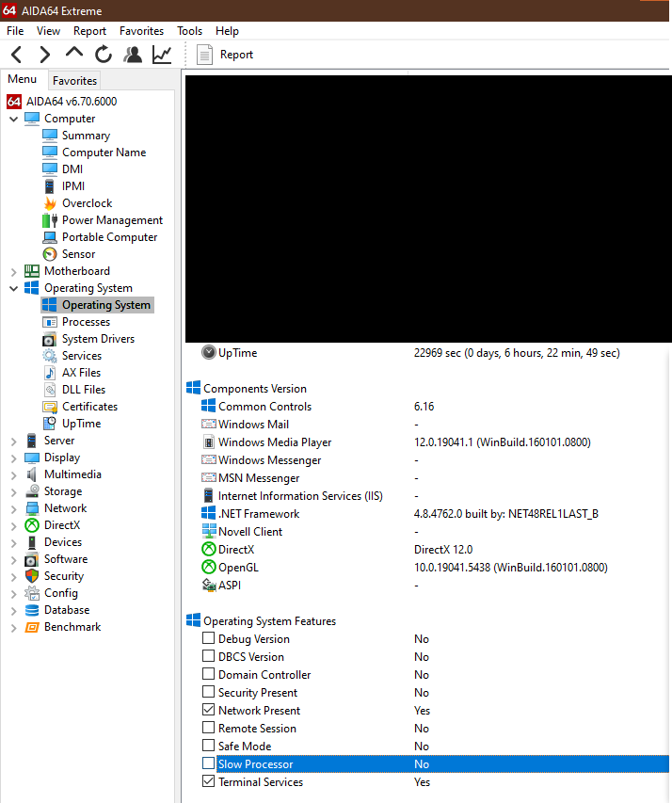Switch to the Favorites tab
The width and height of the screenshot is (672, 803).
(x=74, y=80)
